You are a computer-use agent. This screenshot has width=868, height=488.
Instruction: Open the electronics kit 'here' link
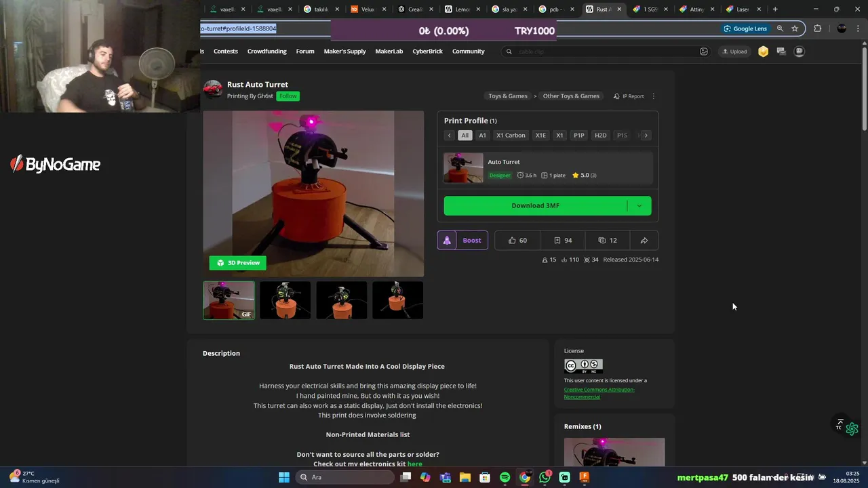pos(415,464)
